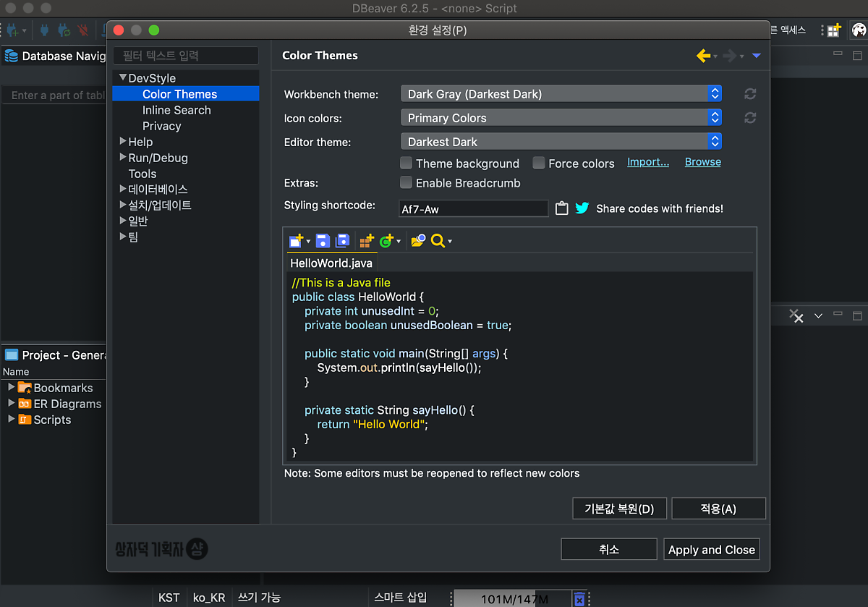The width and height of the screenshot is (868, 607).
Task: Check the Enable Breadcrumb option
Action: [x=407, y=183]
